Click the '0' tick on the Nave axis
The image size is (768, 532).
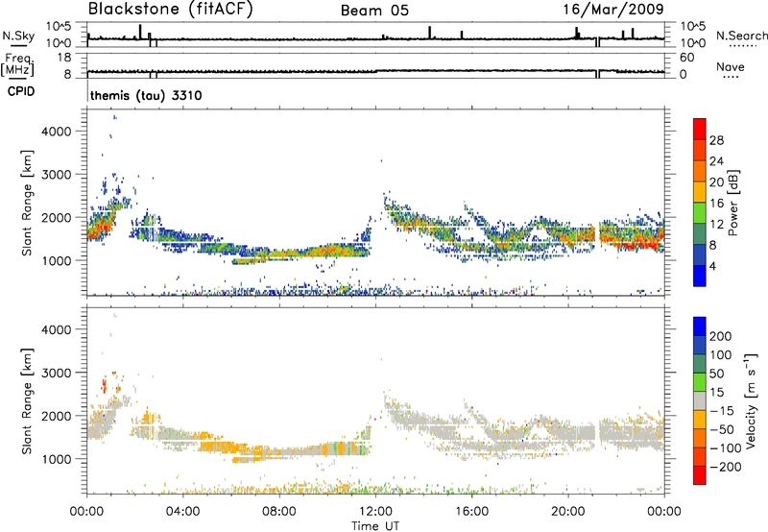point(684,75)
